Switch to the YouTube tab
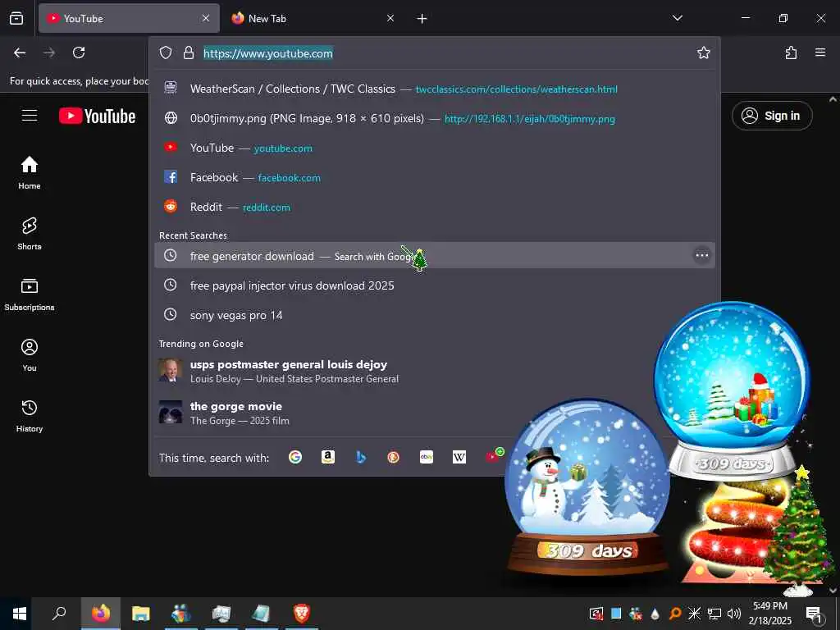The width and height of the screenshot is (840, 630). point(129,18)
